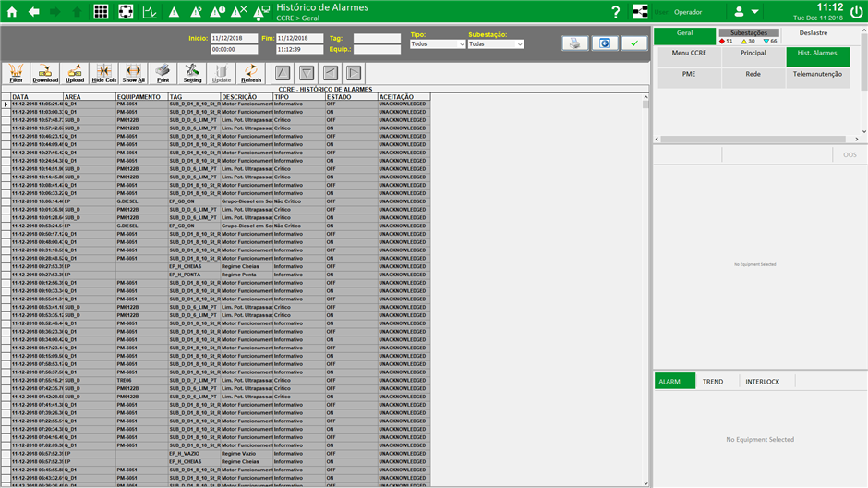868x488 pixels.
Task: Open the grid menu icon
Action: (101, 12)
